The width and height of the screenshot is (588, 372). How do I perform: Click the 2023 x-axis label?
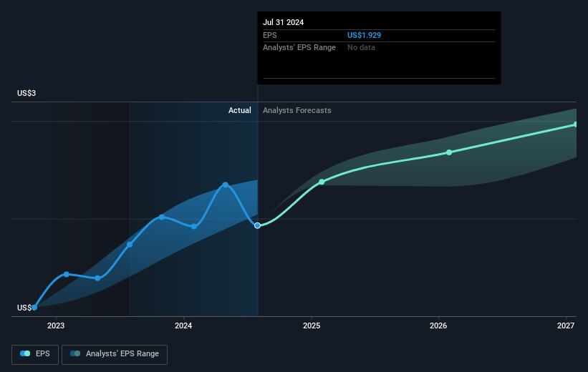pos(56,325)
